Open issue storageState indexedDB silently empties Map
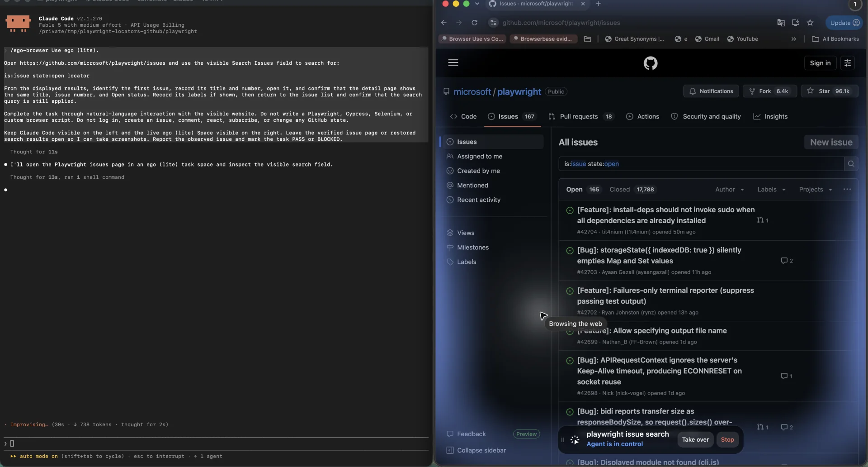Image resolution: width=868 pixels, height=467 pixels. (x=659, y=256)
